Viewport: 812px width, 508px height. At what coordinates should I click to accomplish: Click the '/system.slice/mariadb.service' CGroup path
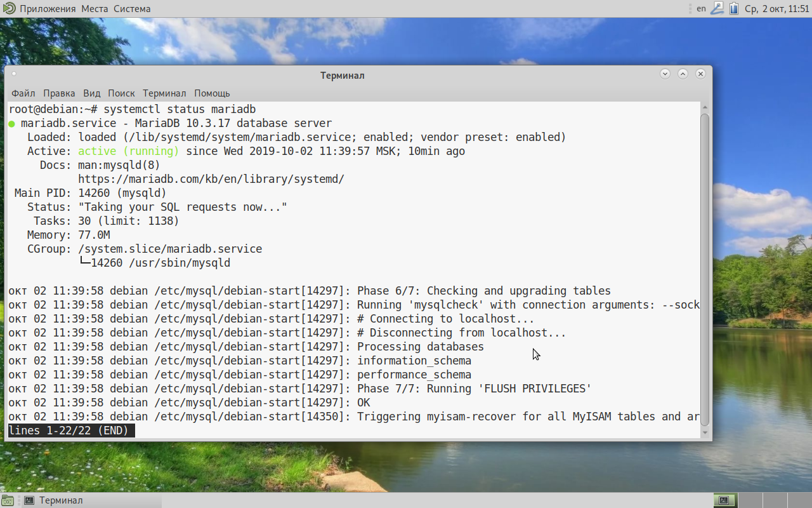[x=170, y=249]
